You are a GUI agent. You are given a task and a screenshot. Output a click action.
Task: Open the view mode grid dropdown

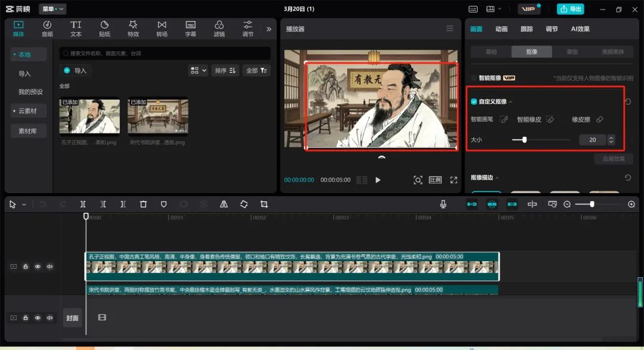click(x=198, y=71)
